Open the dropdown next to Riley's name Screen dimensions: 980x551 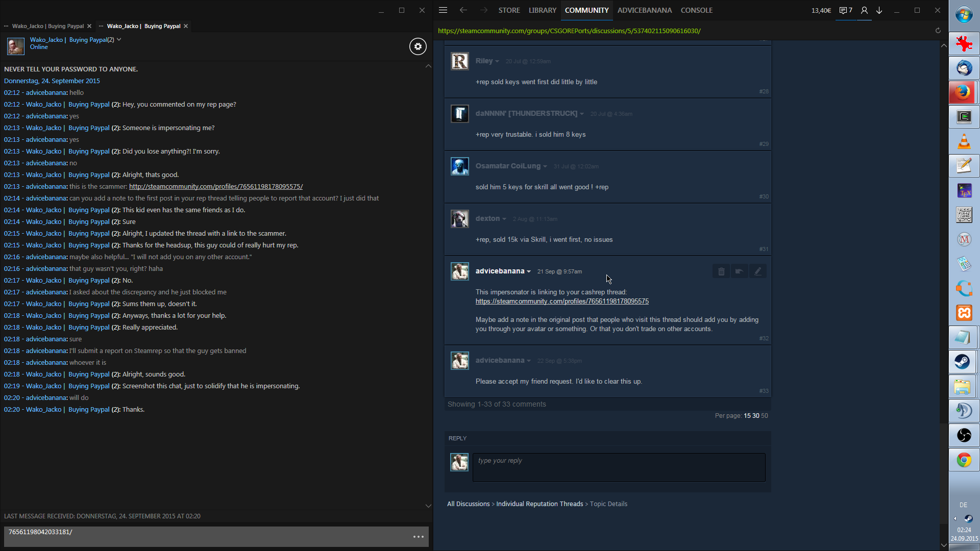pyautogui.click(x=497, y=61)
